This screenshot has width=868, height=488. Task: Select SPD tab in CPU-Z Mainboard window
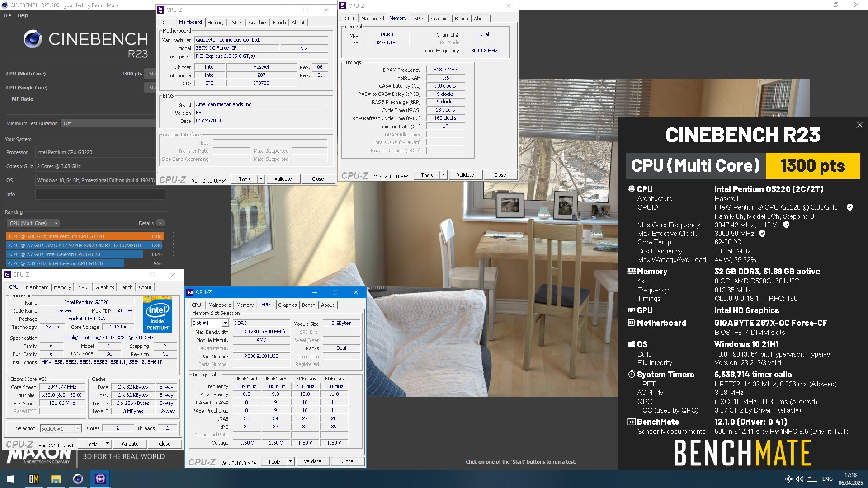[236, 23]
